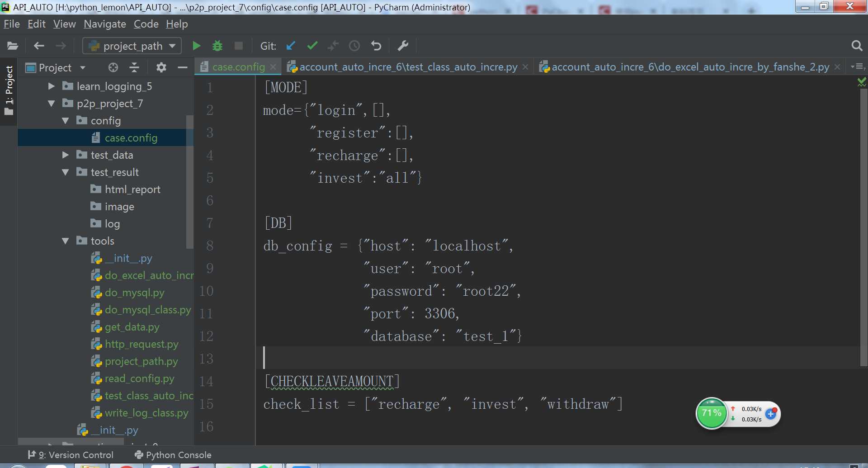Open the Navigate menu
This screenshot has height=468, width=868.
click(105, 24)
